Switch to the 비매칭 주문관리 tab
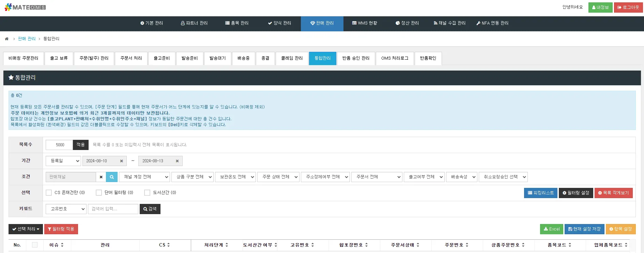This screenshot has height=253, width=644. click(24, 58)
